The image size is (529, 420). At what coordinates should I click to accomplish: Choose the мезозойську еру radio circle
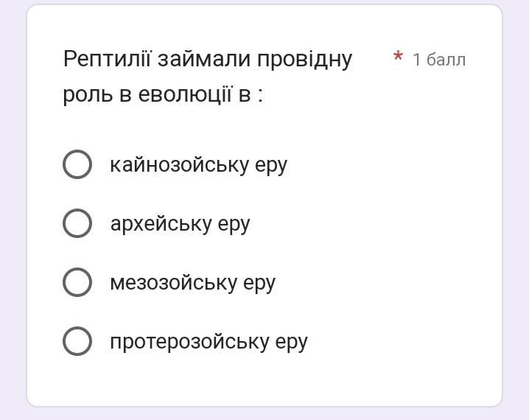coord(77,282)
